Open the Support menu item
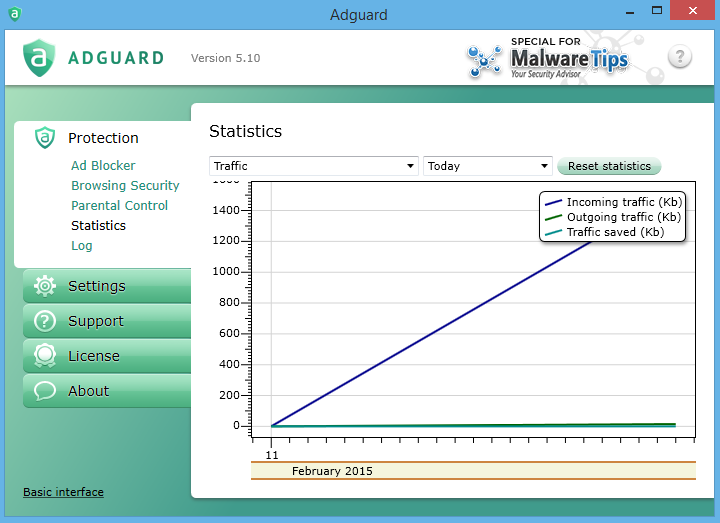The height and width of the screenshot is (523, 720). (107, 321)
